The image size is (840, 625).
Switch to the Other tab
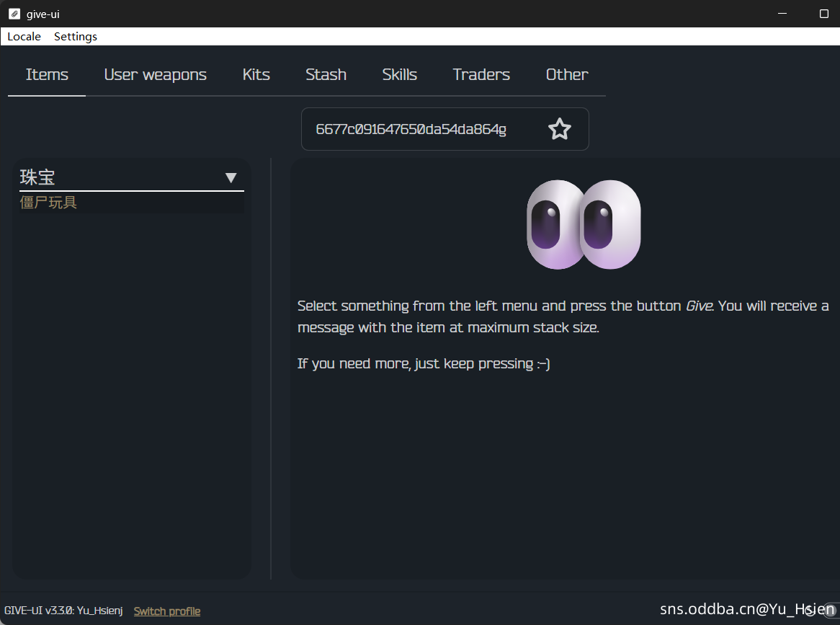(x=566, y=75)
